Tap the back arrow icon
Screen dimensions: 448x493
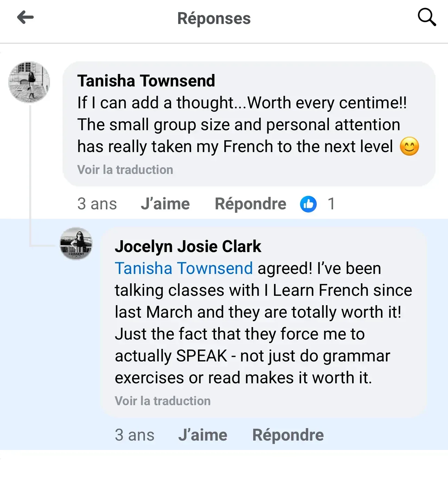point(25,17)
